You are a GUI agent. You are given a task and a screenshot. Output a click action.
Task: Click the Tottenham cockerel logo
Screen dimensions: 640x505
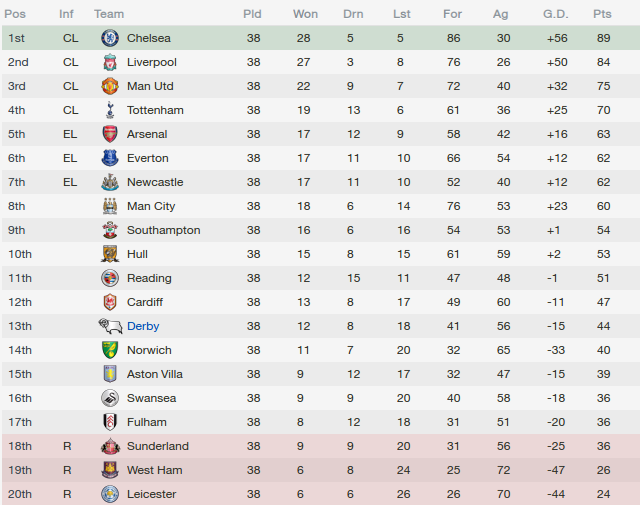click(x=110, y=110)
